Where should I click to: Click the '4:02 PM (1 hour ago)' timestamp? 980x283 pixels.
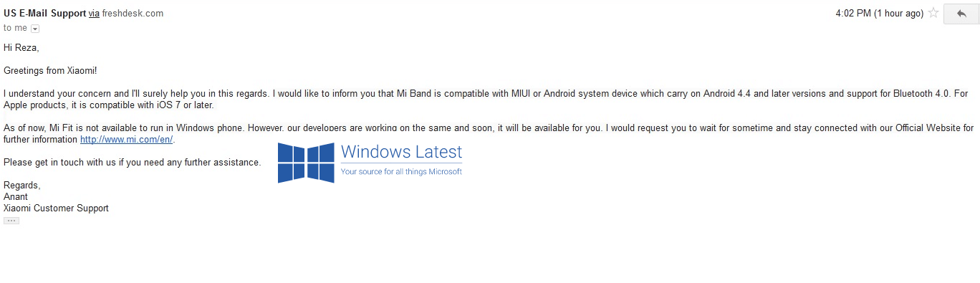coord(879,13)
